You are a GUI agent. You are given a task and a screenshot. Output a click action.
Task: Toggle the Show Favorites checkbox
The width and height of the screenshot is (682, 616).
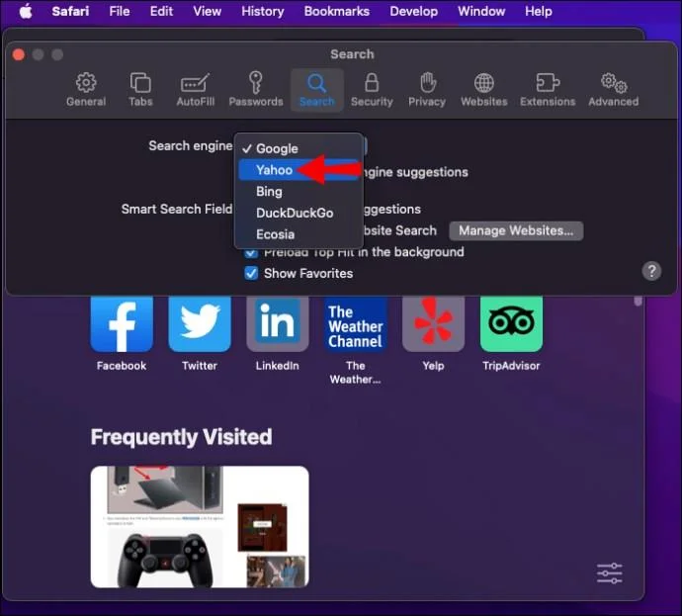pyautogui.click(x=251, y=273)
